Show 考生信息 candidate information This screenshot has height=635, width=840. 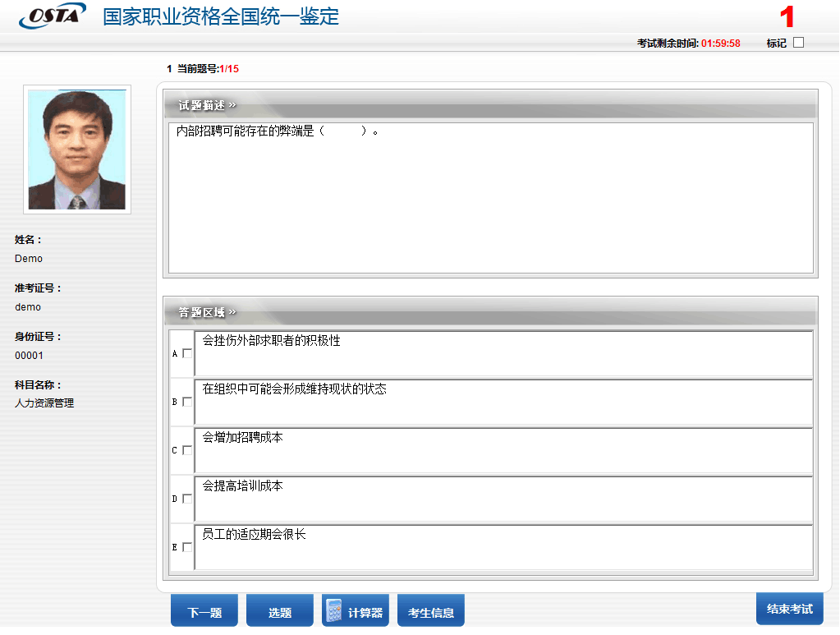431,612
